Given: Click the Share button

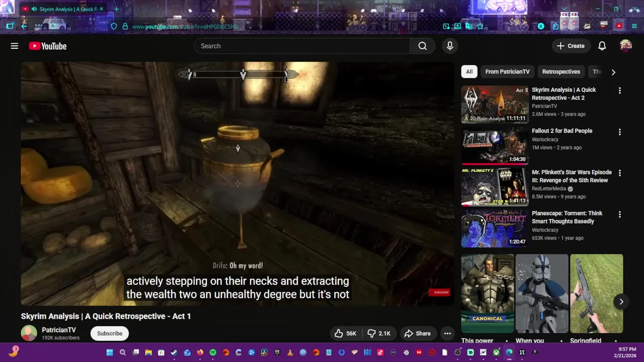Looking at the screenshot, I should pyautogui.click(x=418, y=333).
